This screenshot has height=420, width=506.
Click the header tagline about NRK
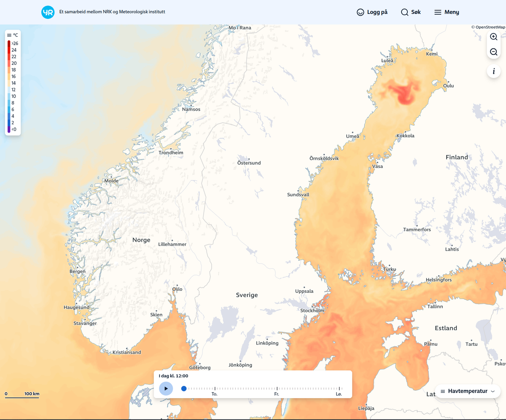coord(112,11)
